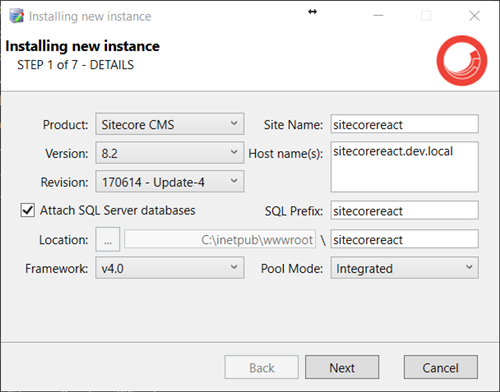
Task: Close the Installing new instance window
Action: pyautogui.click(x=474, y=16)
